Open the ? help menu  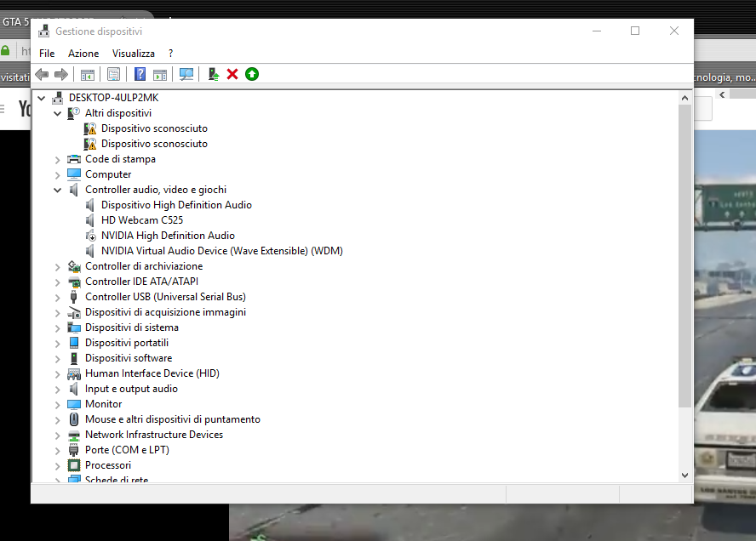click(170, 54)
